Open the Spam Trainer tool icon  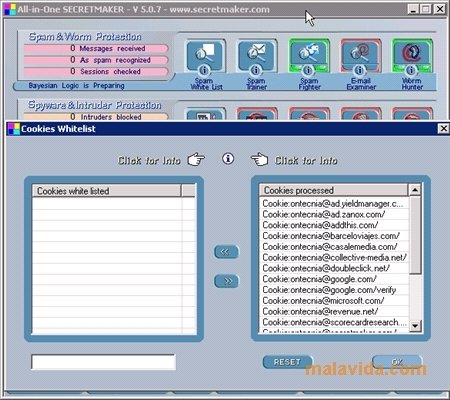(x=256, y=54)
